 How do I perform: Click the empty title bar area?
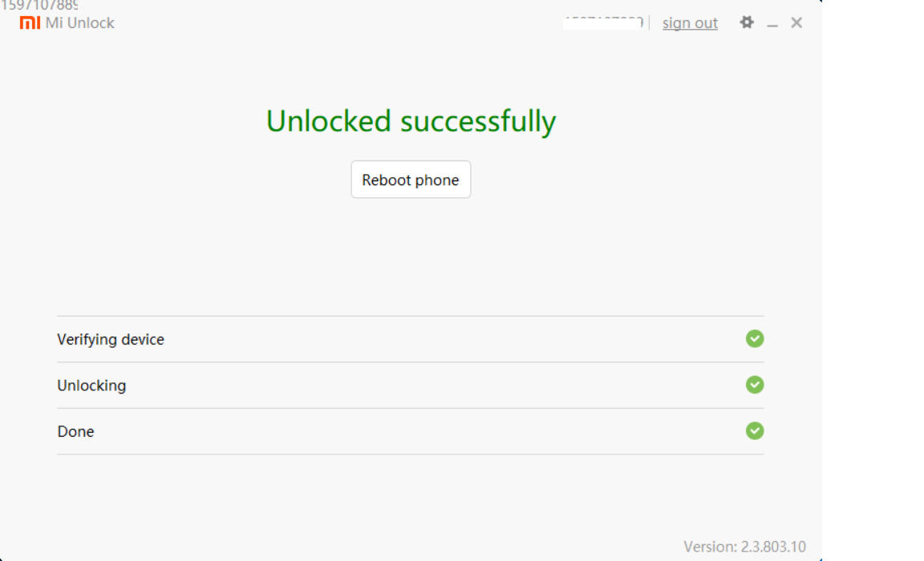(x=337, y=22)
